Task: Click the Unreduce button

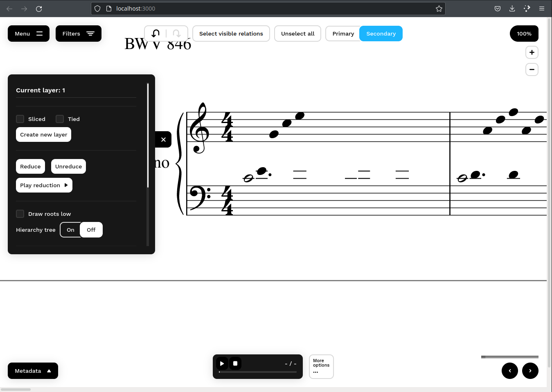Action: [x=68, y=166]
